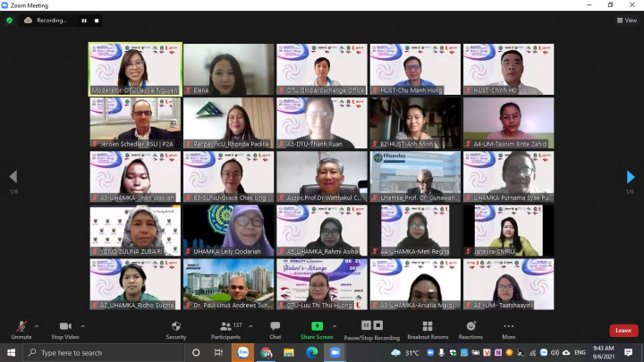Open Breakout Rooms

428,330
